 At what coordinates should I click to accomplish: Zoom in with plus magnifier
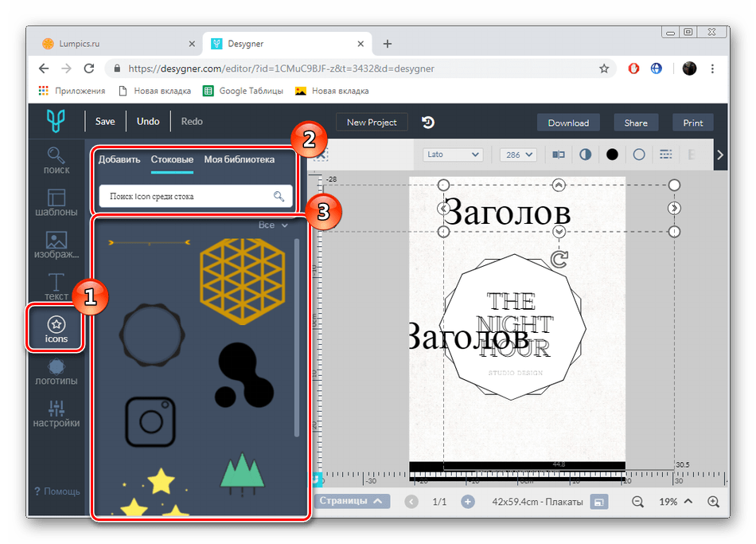point(713,502)
